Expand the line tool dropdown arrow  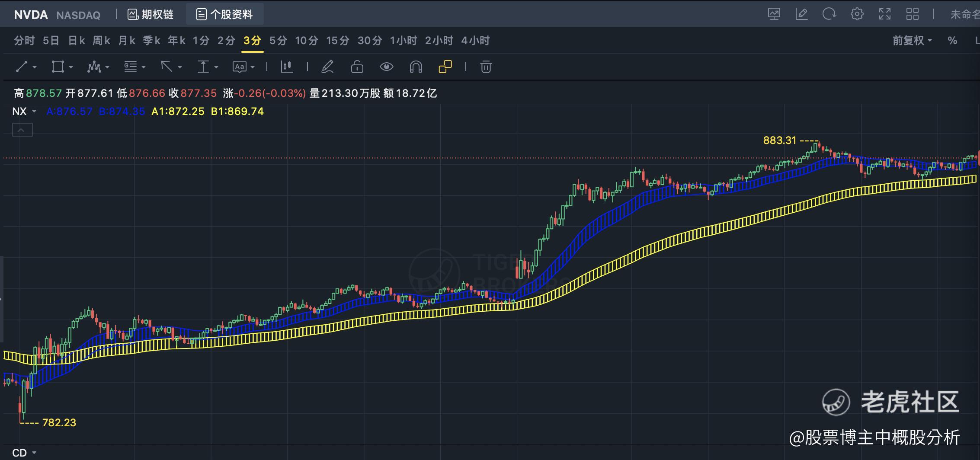click(35, 67)
